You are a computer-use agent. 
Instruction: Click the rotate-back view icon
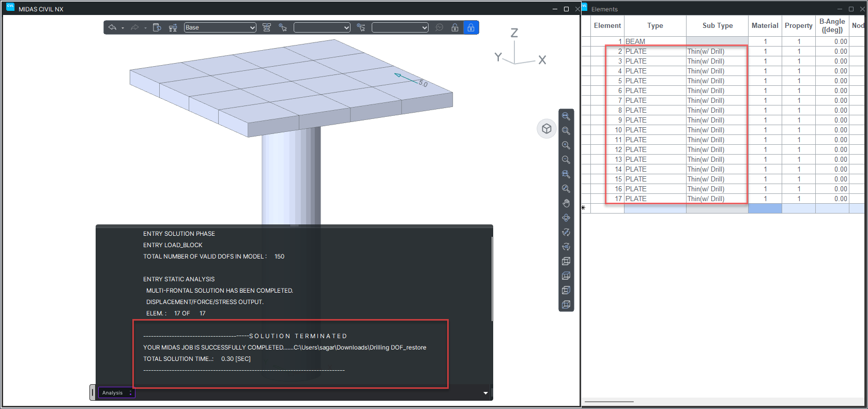566,247
